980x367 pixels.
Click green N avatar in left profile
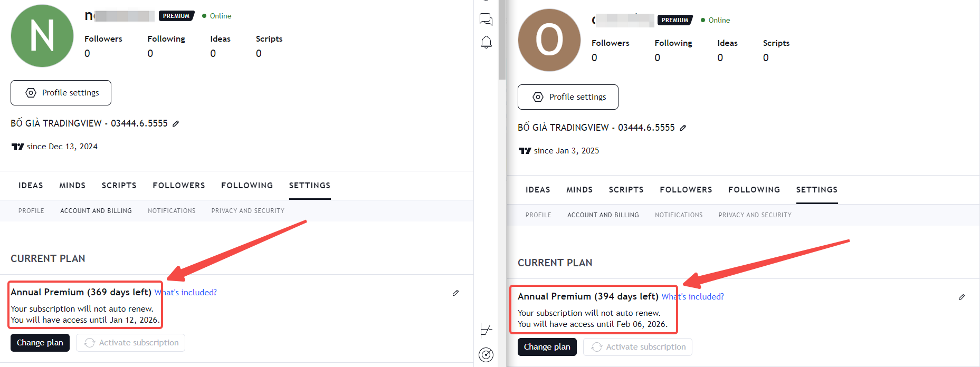(42, 36)
